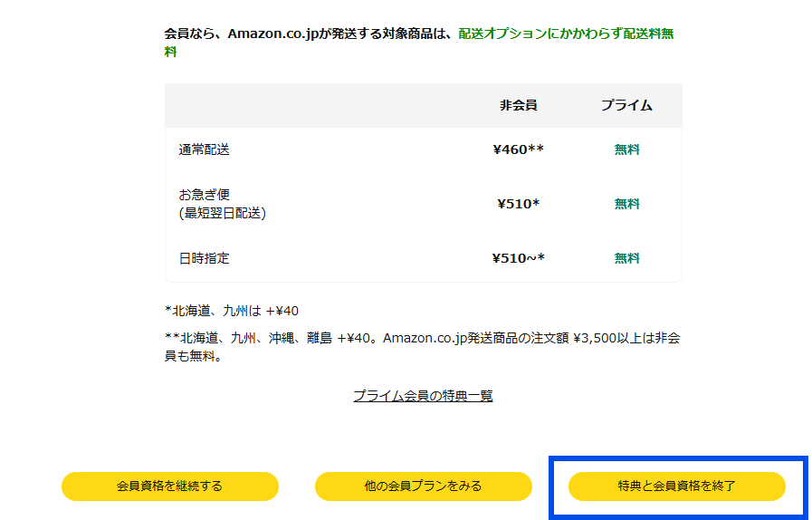
Task: Select the お急ぎ便 row label
Action: click(x=204, y=195)
